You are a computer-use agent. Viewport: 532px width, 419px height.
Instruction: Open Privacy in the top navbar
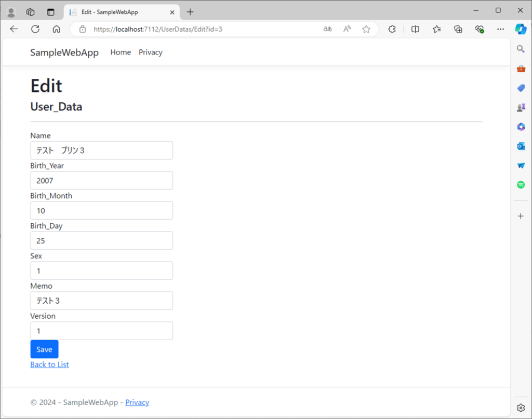coord(150,52)
